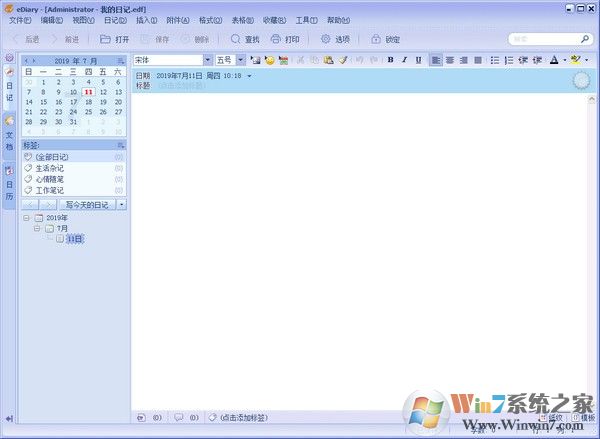Open the 工具 menu

coord(306,20)
